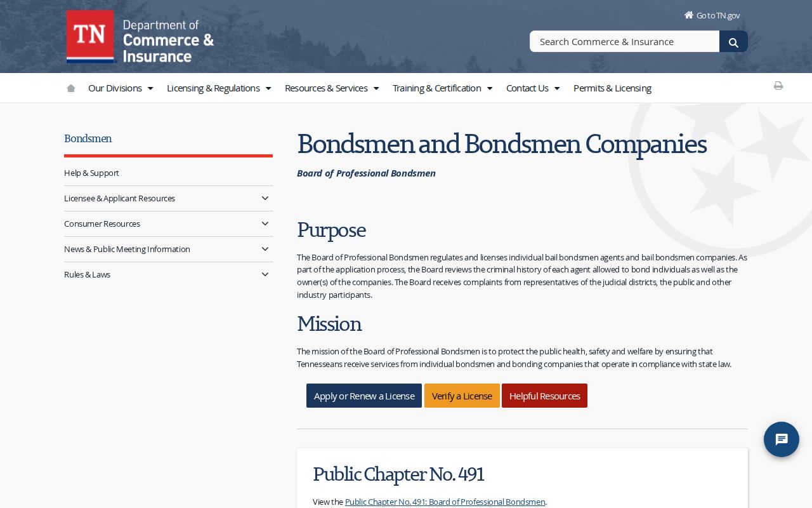Click the TN Department of Commerce & Insurance logo
Screen dimensions: 812x508
pos(140,37)
